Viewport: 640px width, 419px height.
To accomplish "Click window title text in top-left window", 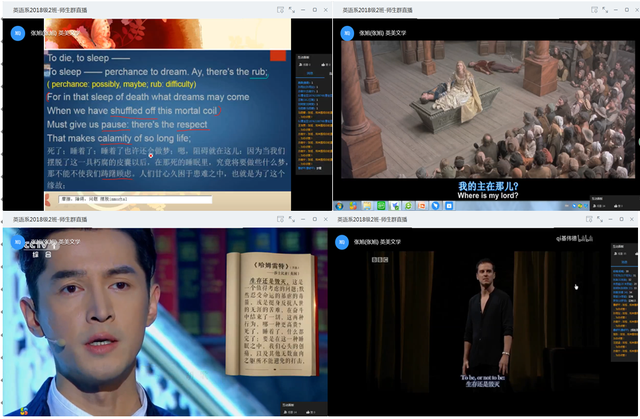I will [50, 10].
